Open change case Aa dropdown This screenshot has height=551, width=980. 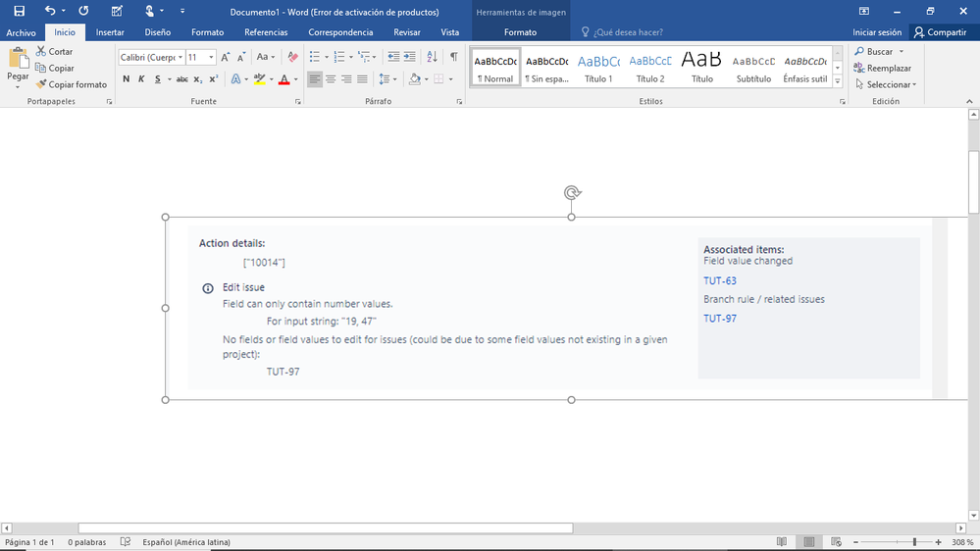click(266, 57)
